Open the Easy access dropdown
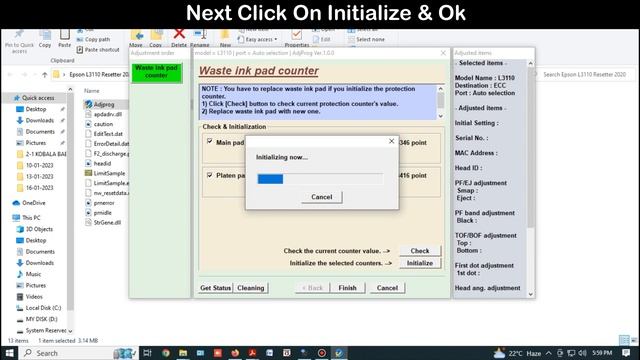Screen dimensions: 640x360 click(x=258, y=40)
